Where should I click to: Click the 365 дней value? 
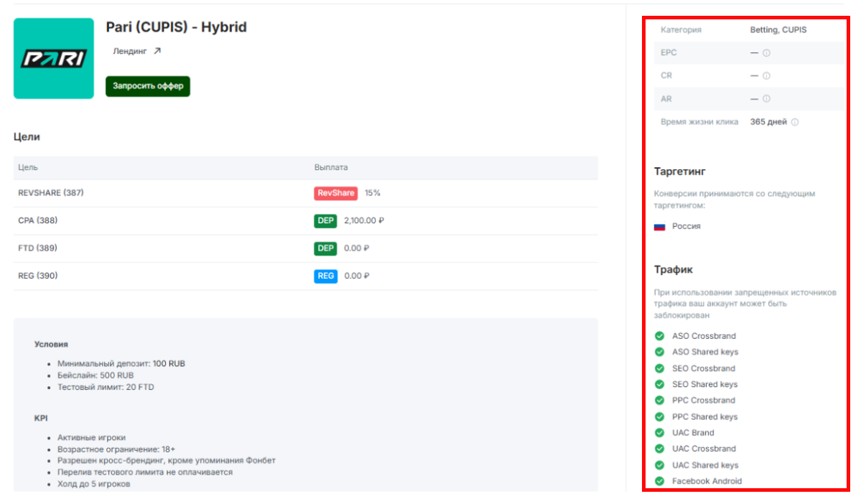768,122
